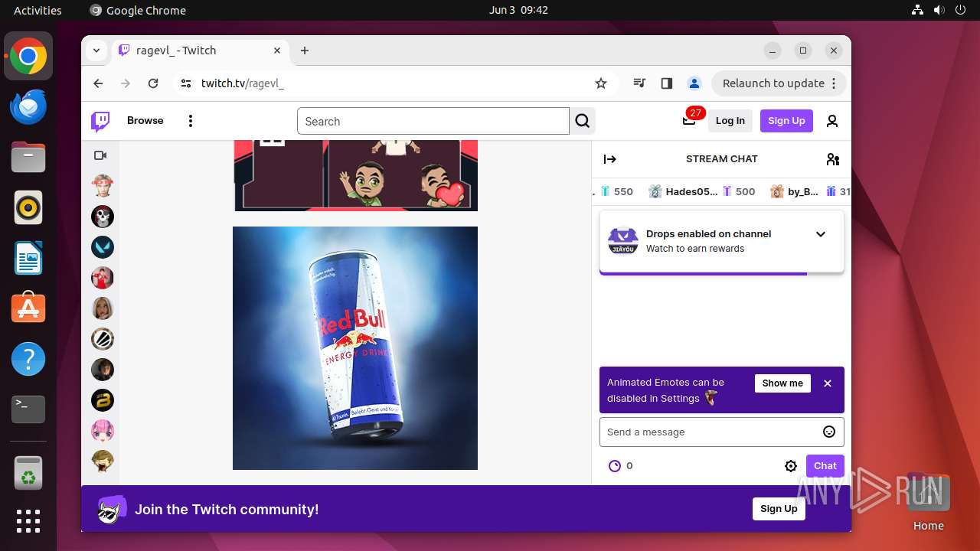Viewport: 980px width, 551px height.
Task: Open the dark-haired avatar channel in sidebar
Action: [x=103, y=370]
